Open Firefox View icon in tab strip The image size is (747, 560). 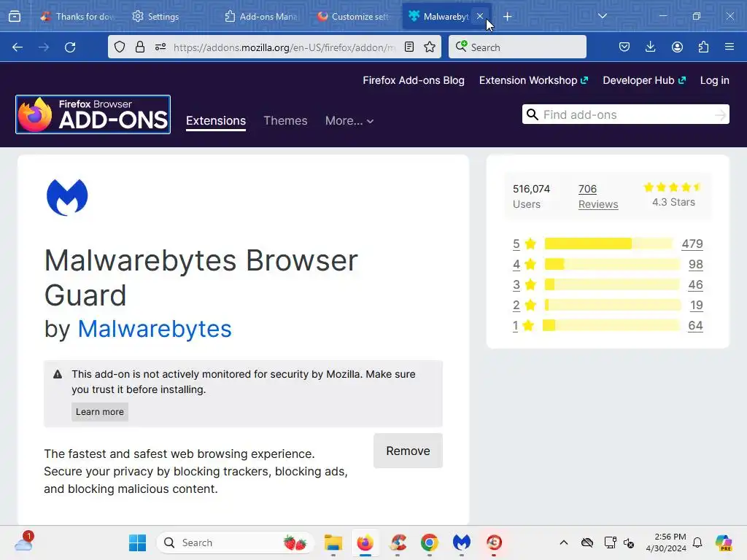(15, 17)
